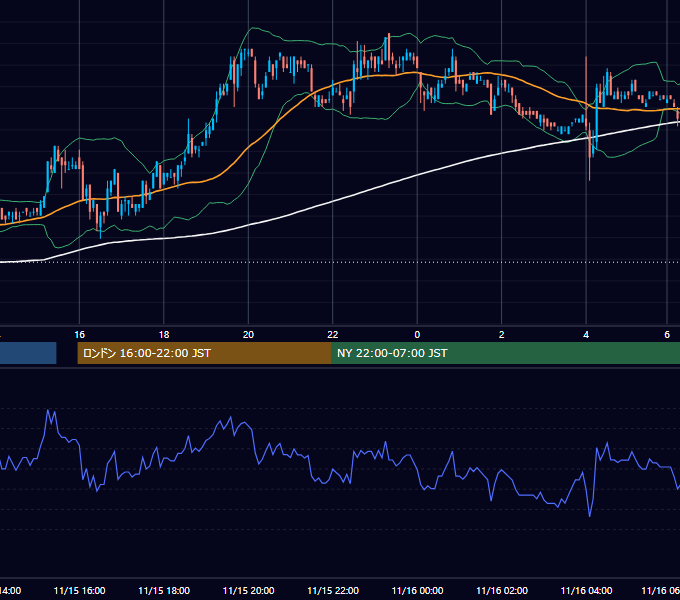
Task: Click the 16 hour label on chart axis
Action: point(79,335)
